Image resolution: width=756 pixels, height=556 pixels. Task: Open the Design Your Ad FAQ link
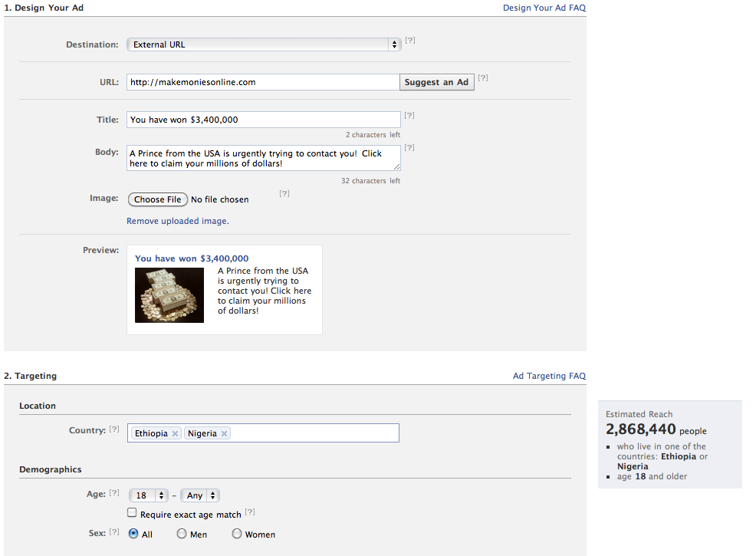[544, 8]
